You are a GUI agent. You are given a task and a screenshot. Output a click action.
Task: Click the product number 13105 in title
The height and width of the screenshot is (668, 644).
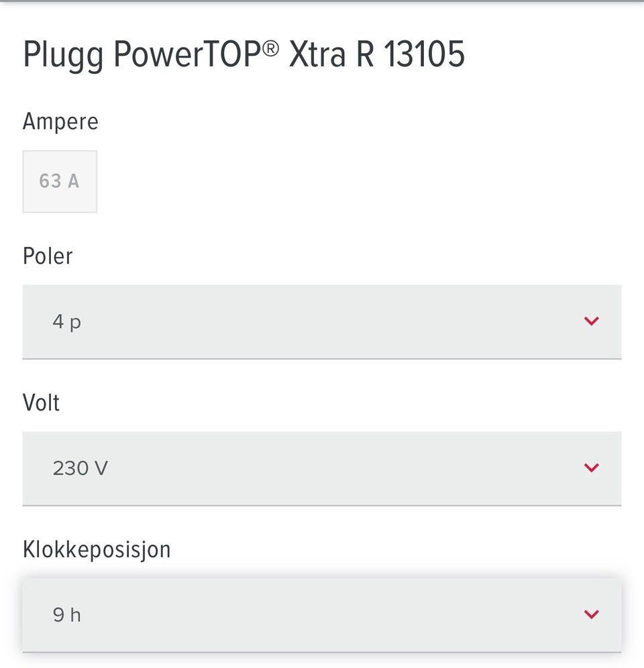point(425,54)
